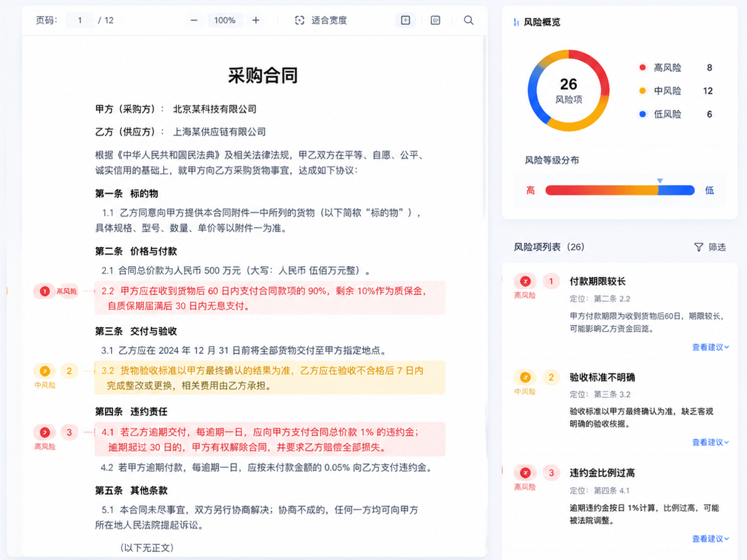Click the 第三条 交付与验收 heading

(x=136, y=331)
